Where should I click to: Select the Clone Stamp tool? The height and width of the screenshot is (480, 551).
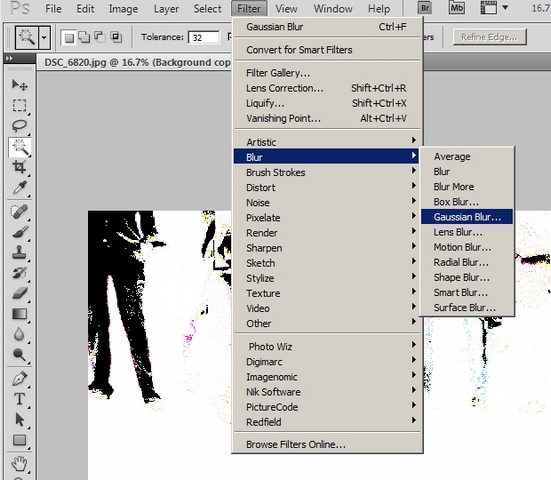pyautogui.click(x=19, y=252)
